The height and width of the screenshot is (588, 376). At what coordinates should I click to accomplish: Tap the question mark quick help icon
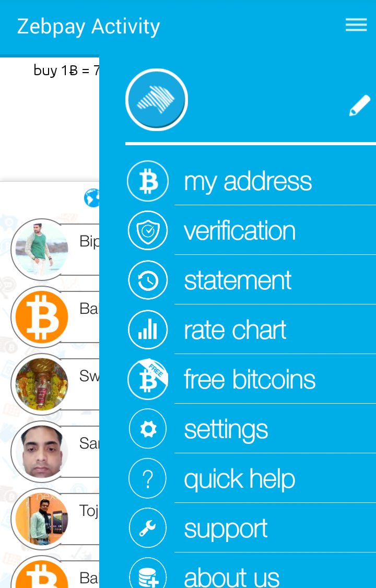coord(148,478)
